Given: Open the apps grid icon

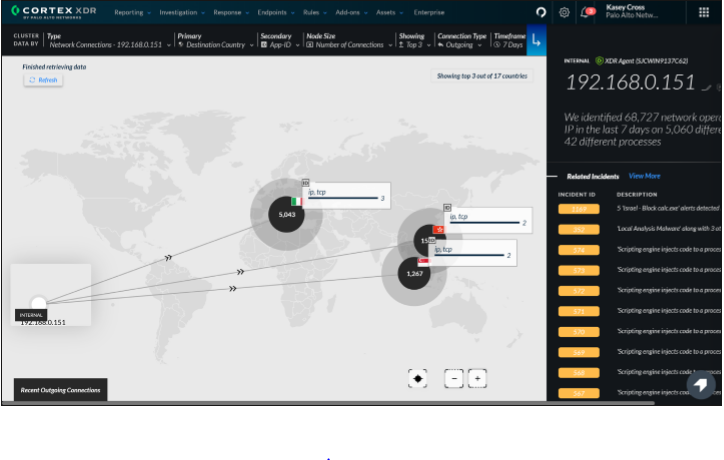Looking at the screenshot, I should pos(703,12).
